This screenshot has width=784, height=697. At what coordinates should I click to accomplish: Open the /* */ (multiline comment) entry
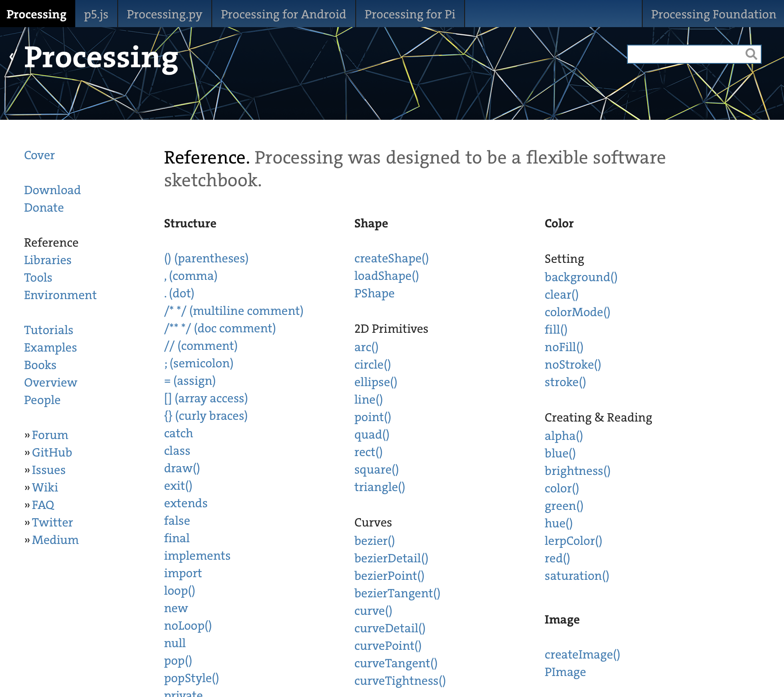234,311
